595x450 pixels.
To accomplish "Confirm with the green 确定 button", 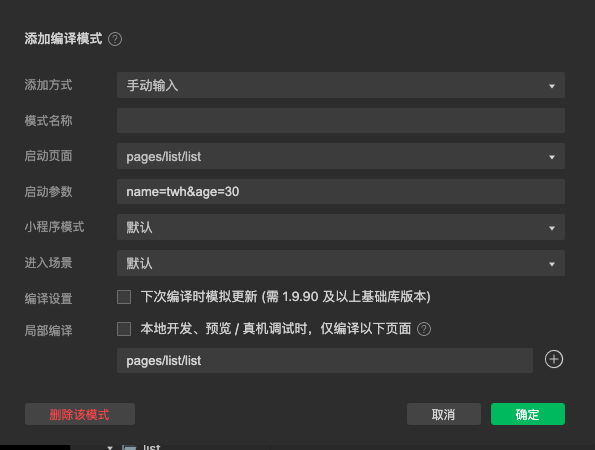I will click(528, 414).
